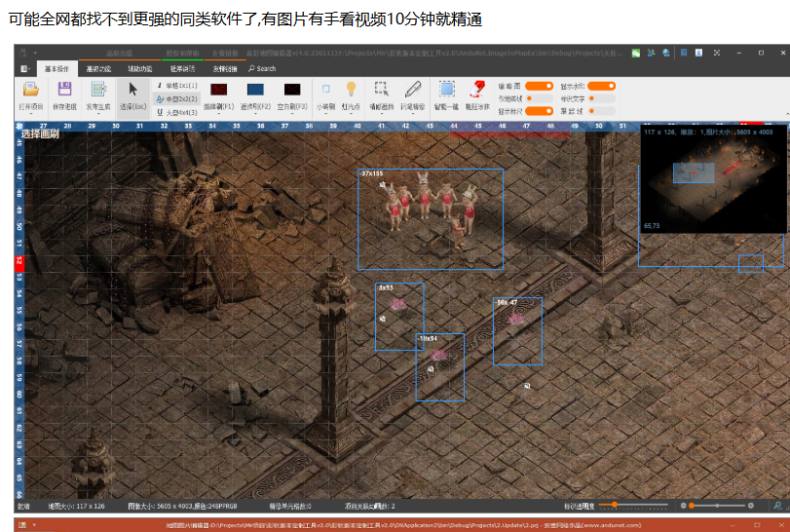
Task: Click the zoom in plus button
Action: coord(751,506)
